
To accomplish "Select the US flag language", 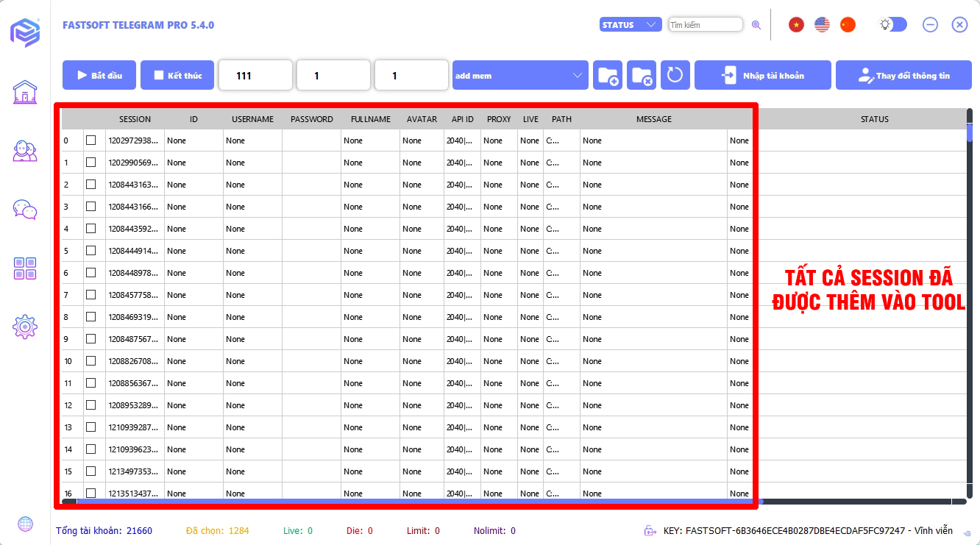I will (822, 25).
